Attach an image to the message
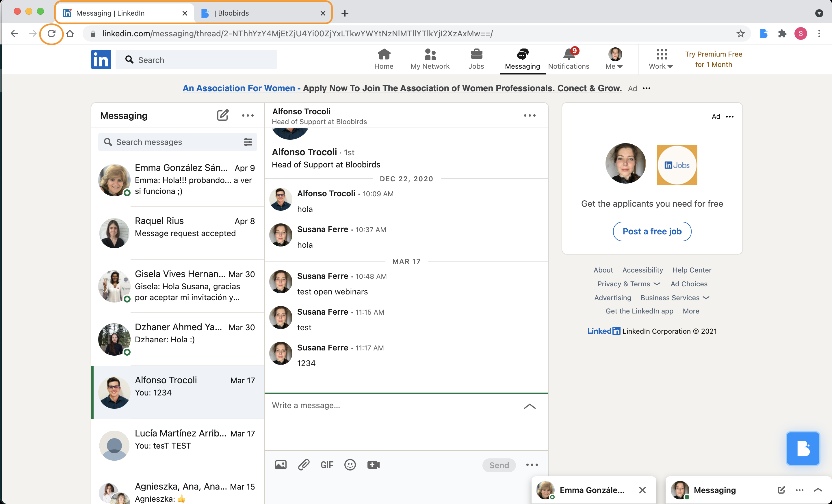The width and height of the screenshot is (832, 504). [281, 465]
